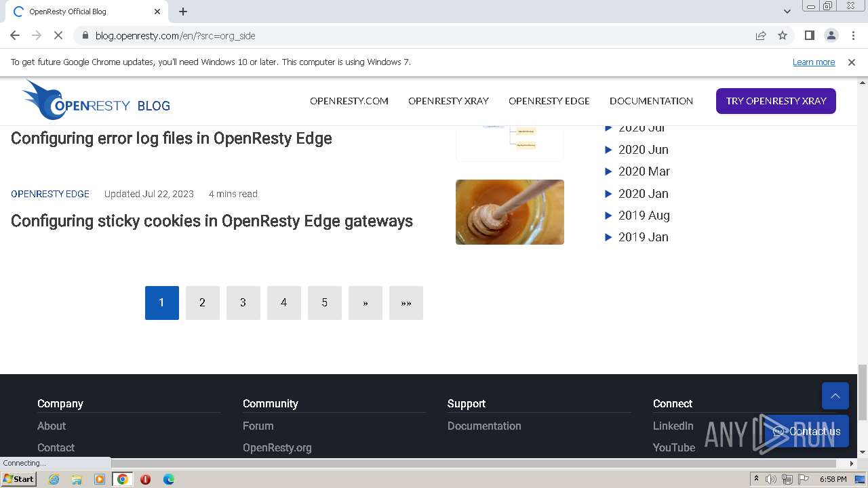Open the OpenResty.org footer link

pos(277,447)
